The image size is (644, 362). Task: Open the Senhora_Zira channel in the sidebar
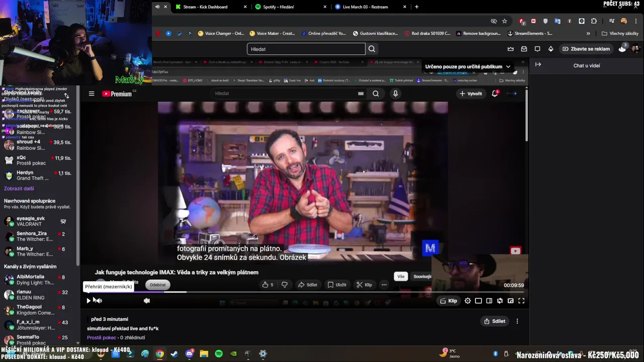pos(38,237)
